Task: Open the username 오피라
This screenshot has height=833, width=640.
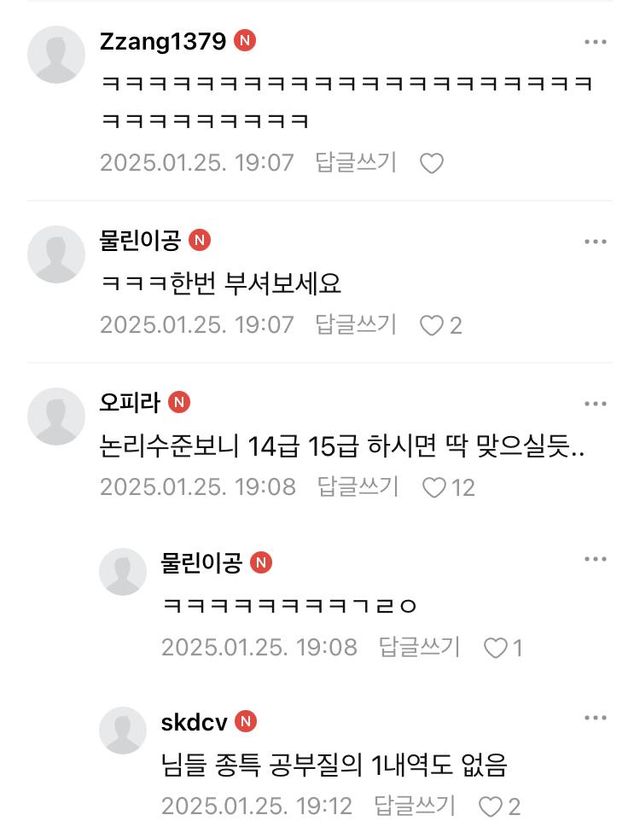Action: pyautogui.click(x=130, y=402)
